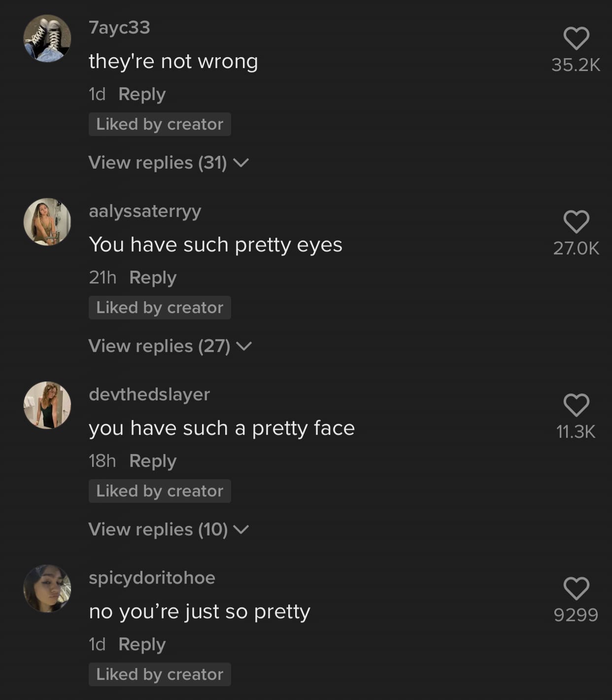Expand View replies (10)
Viewport: 612px width, 700px height.
tap(169, 529)
